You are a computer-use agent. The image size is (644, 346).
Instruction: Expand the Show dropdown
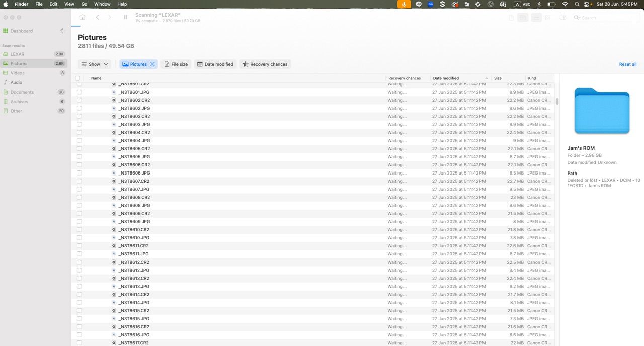coord(95,64)
